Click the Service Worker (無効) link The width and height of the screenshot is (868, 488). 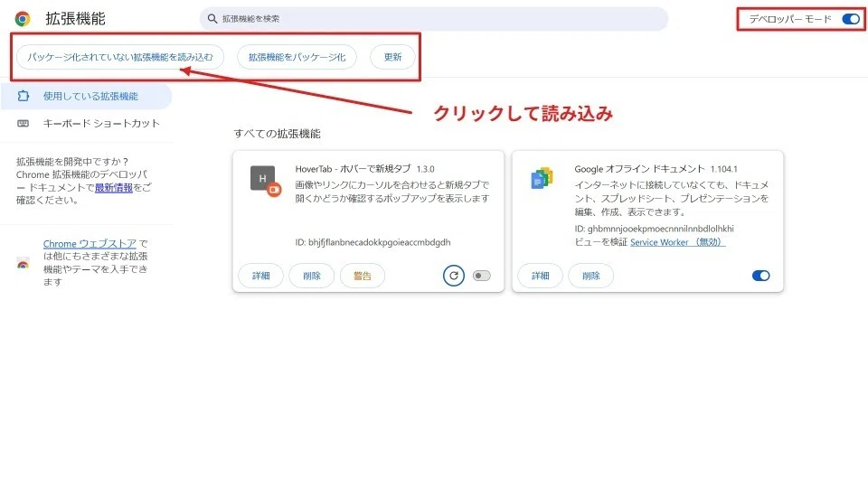pyautogui.click(x=677, y=242)
